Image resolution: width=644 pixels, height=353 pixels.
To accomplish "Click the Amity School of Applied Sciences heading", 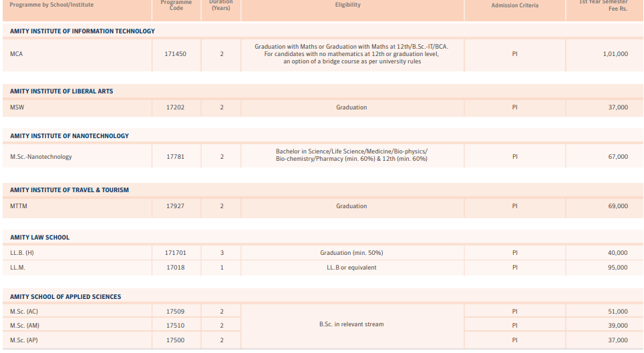I will coord(65,297).
